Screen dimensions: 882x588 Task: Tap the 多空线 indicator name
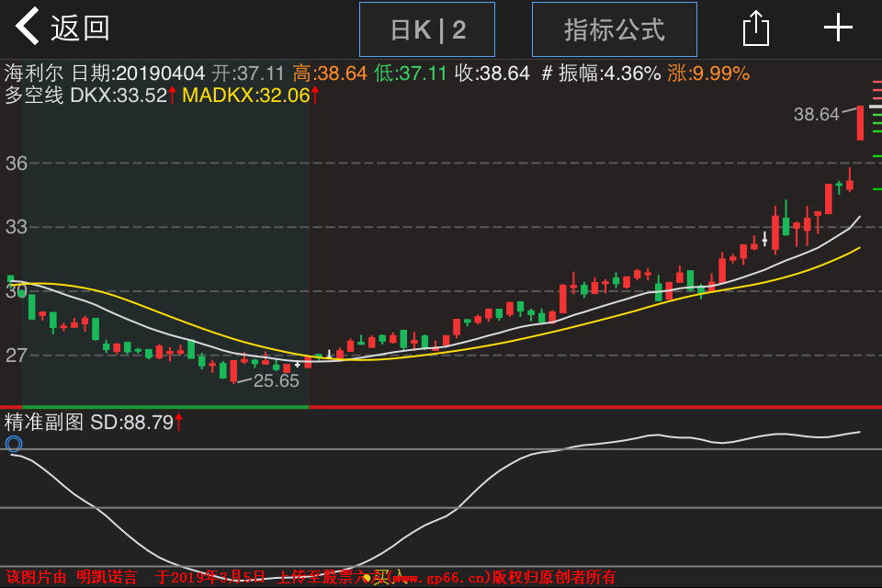pyautogui.click(x=34, y=96)
